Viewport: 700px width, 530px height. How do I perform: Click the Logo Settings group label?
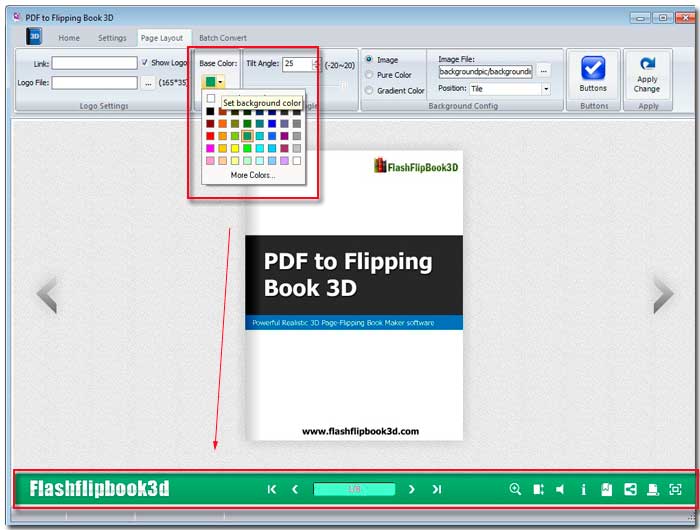pos(104,106)
